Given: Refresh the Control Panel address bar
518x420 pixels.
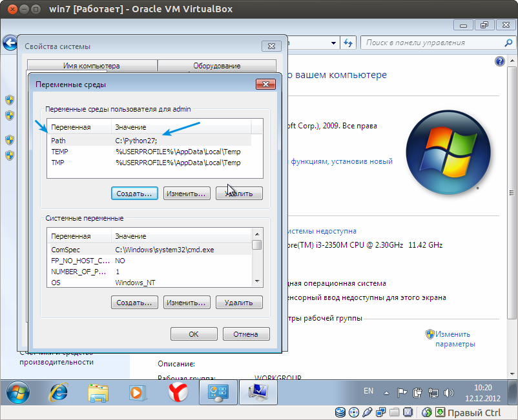Looking at the screenshot, I should coord(348,43).
